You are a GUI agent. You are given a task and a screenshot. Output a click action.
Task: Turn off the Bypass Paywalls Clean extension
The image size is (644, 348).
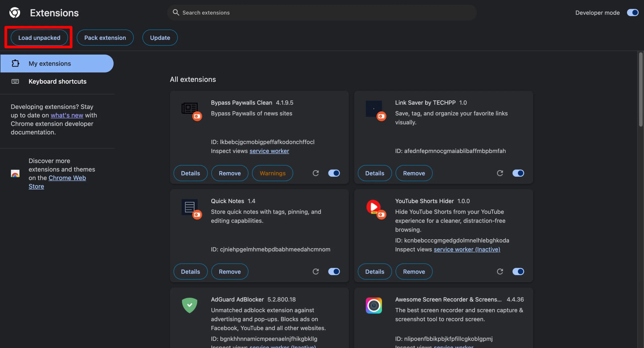(334, 173)
